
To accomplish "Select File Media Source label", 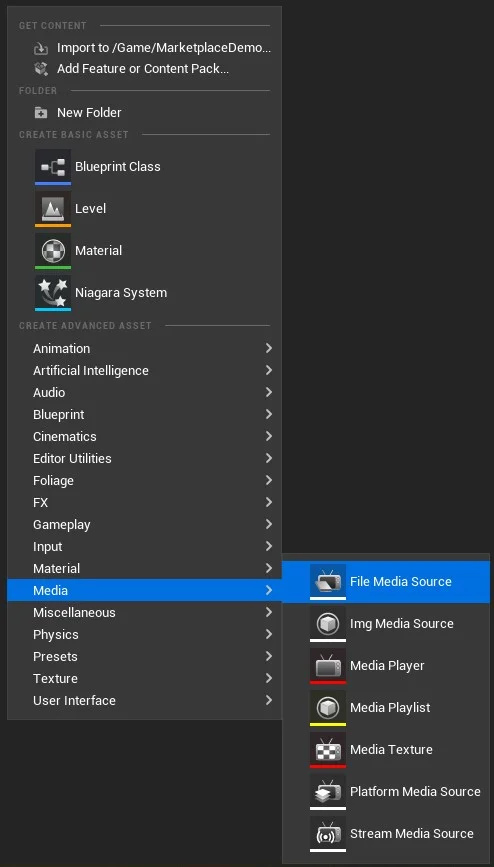I will tap(401, 582).
